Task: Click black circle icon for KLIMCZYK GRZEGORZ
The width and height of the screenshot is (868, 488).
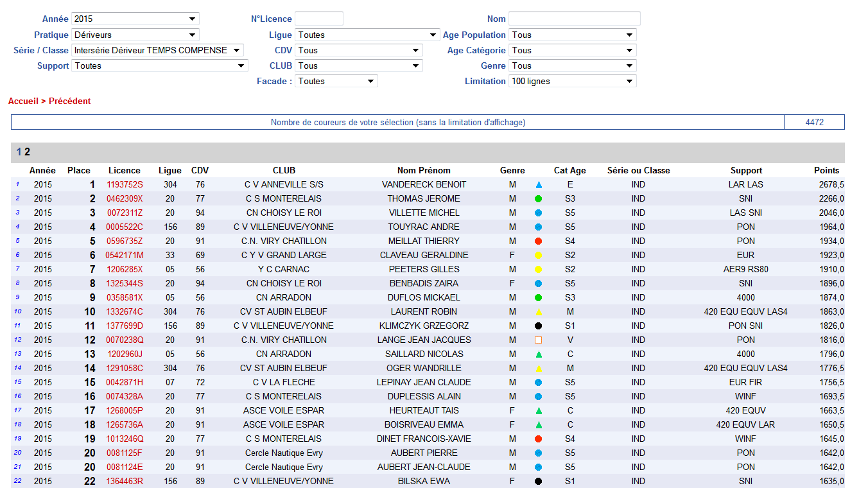Action: (539, 326)
